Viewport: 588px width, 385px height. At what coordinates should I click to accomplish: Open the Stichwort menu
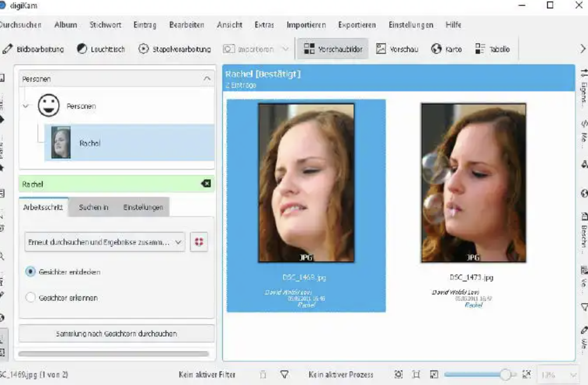click(105, 25)
